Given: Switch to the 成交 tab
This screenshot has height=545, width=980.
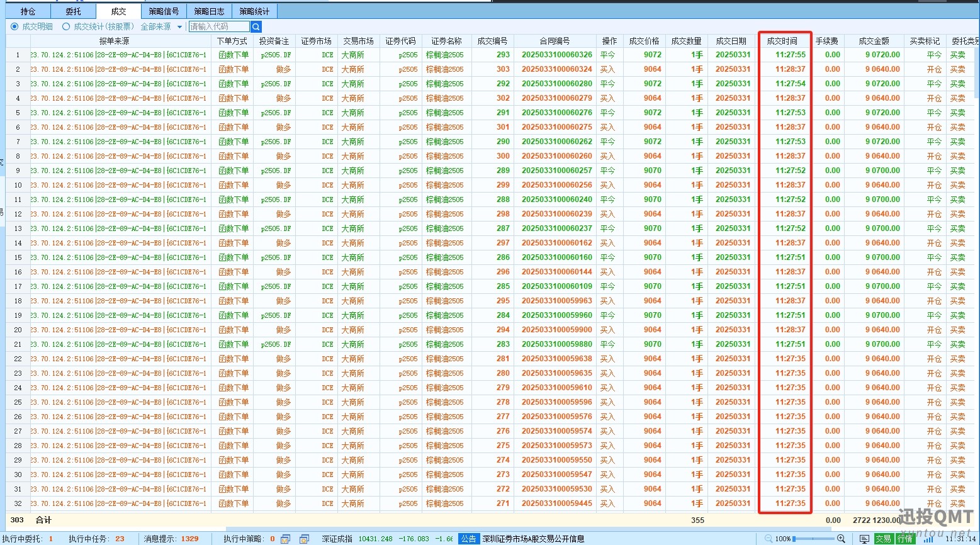Looking at the screenshot, I should click(118, 11).
